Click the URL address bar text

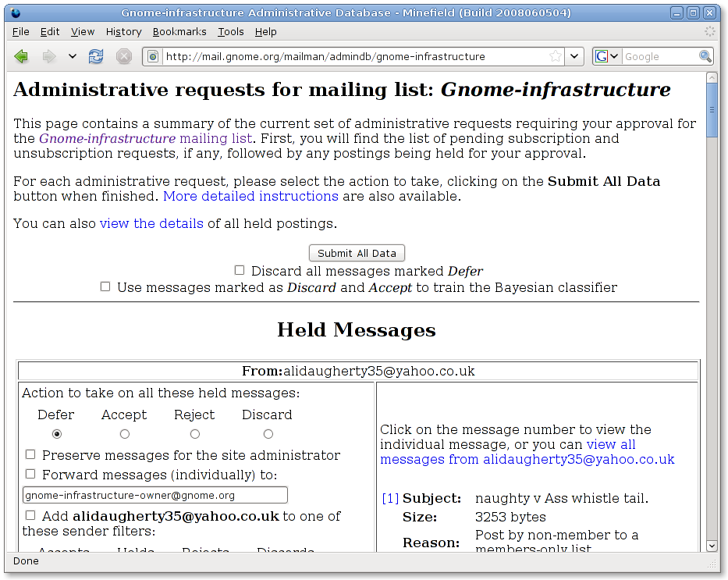pyautogui.click(x=325, y=57)
